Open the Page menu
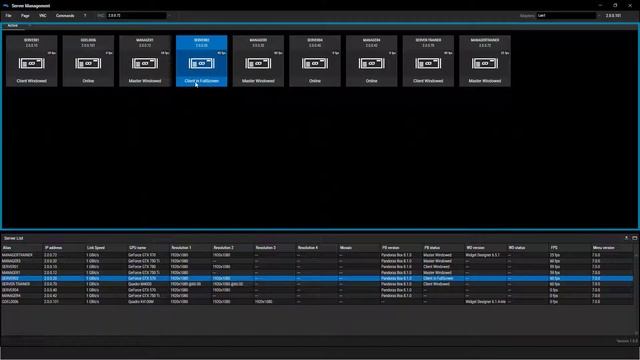Image resolution: width=640 pixels, height=360 pixels. [25, 16]
